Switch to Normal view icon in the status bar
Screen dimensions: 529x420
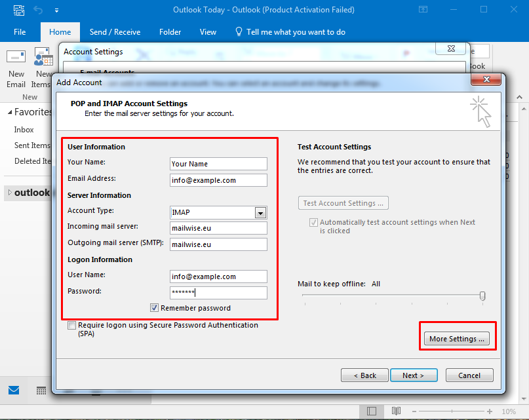[372, 411]
